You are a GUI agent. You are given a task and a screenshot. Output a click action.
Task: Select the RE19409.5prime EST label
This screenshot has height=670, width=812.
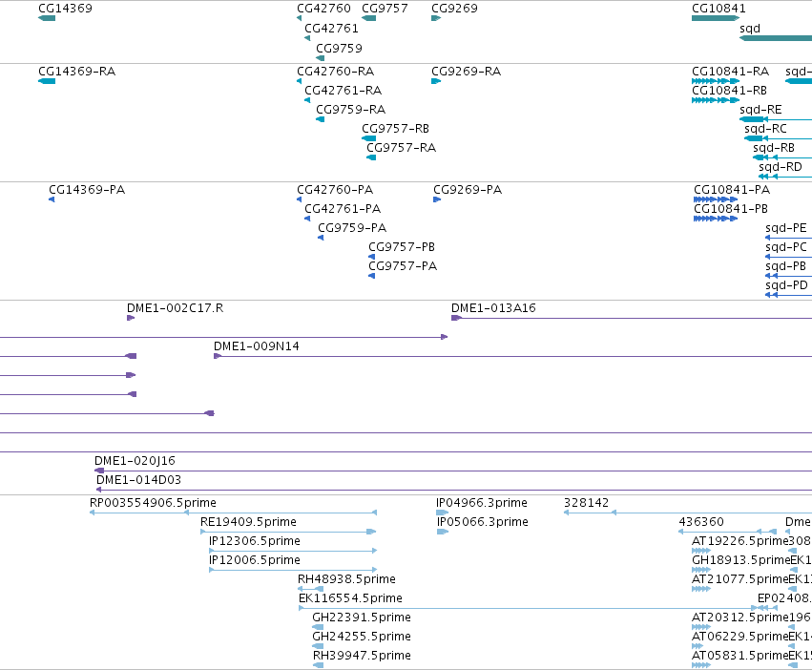tap(249, 522)
